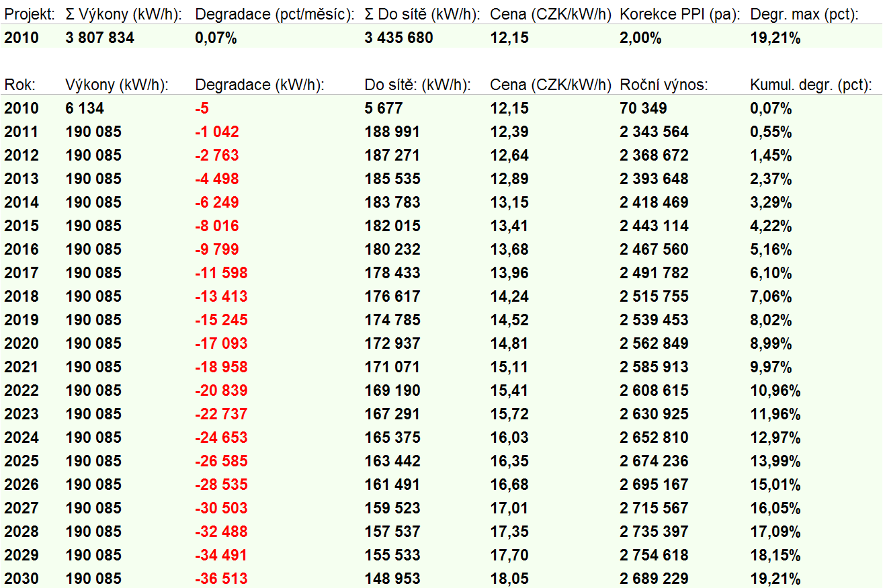Screen dimensions: 883x588
Task: Click the year 2026 row label
Action: (x=22, y=485)
